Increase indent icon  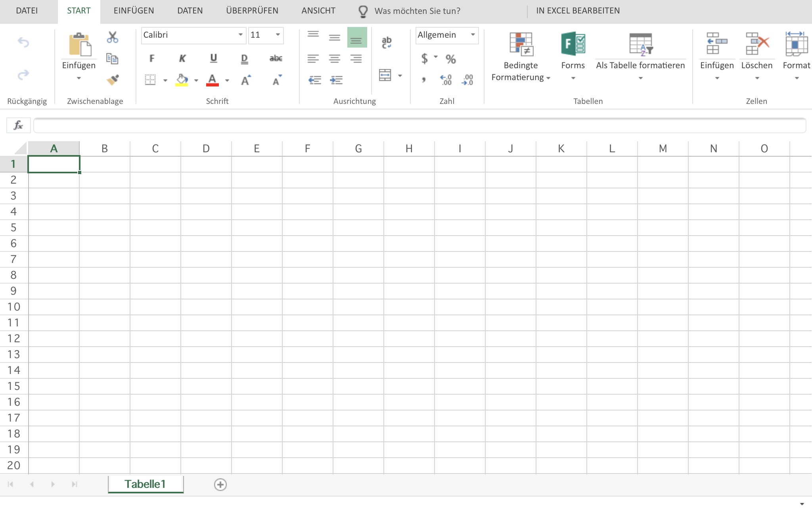(336, 80)
